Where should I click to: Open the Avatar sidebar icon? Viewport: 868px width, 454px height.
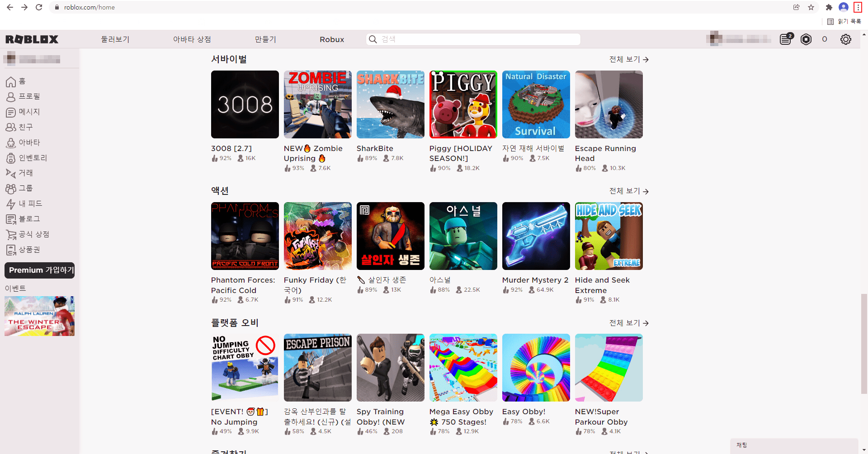coord(11,142)
